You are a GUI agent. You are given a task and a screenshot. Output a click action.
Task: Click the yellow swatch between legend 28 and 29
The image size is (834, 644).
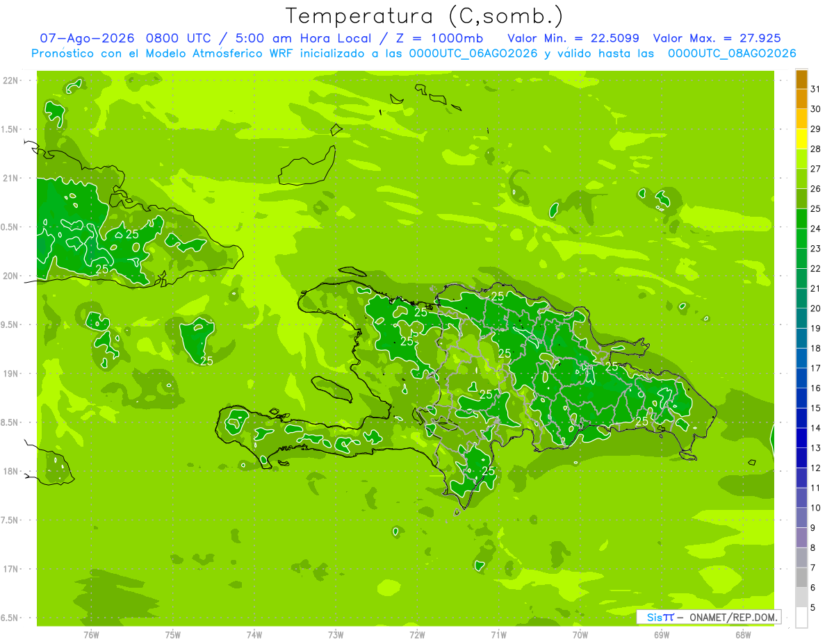(x=801, y=139)
